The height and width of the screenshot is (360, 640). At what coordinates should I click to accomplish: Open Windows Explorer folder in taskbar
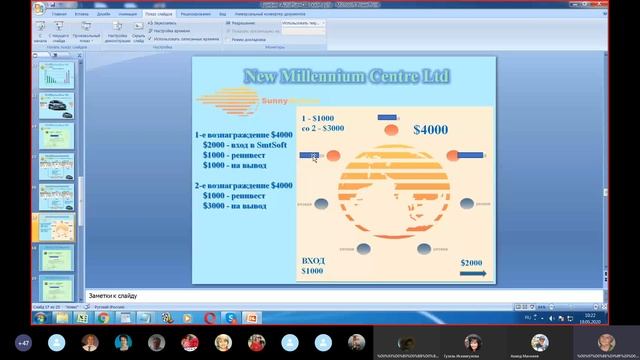pyautogui.click(x=62, y=318)
